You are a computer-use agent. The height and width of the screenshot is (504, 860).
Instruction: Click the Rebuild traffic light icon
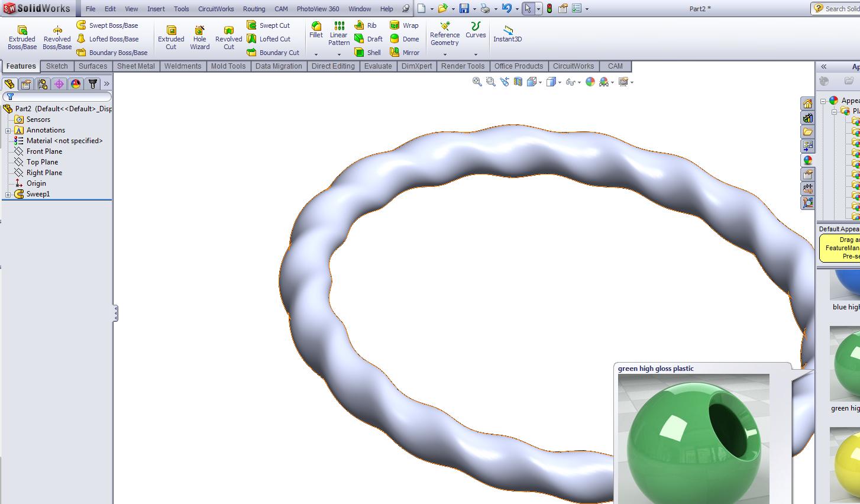(x=549, y=9)
